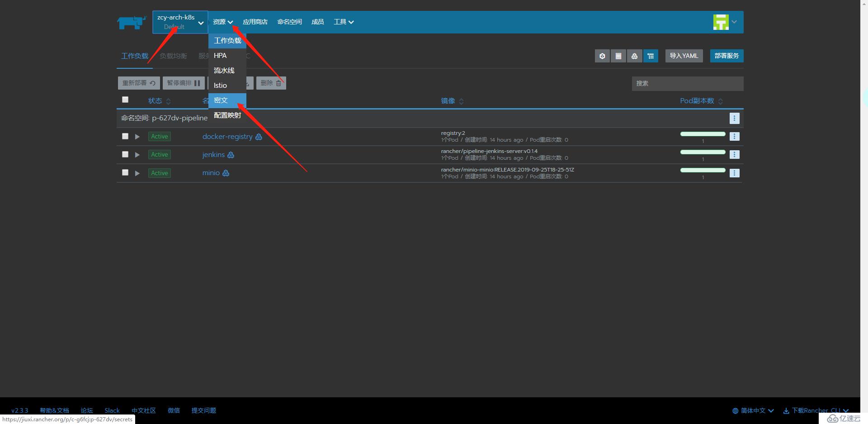Image resolution: width=868 pixels, height=424 pixels.
Task: Click jenkins pod scale bar
Action: click(703, 152)
